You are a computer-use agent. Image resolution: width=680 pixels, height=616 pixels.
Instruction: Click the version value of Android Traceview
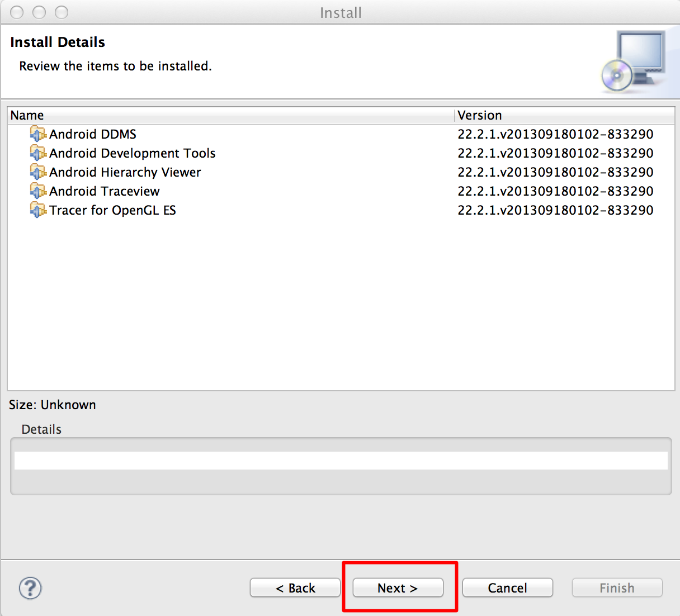tap(555, 191)
